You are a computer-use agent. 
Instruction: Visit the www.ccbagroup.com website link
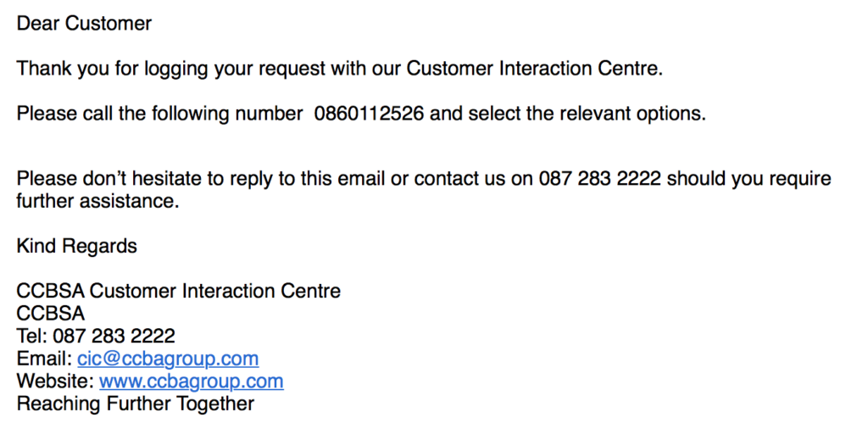(191, 382)
